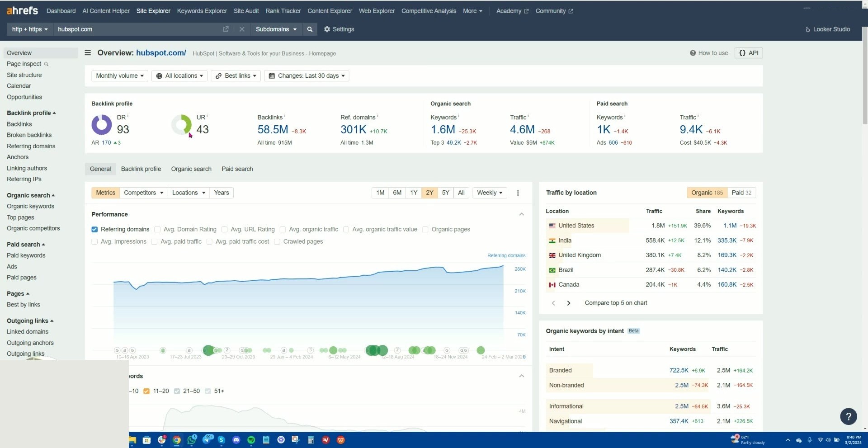The image size is (868, 448).
Task: Open the API button
Action: pos(749,53)
